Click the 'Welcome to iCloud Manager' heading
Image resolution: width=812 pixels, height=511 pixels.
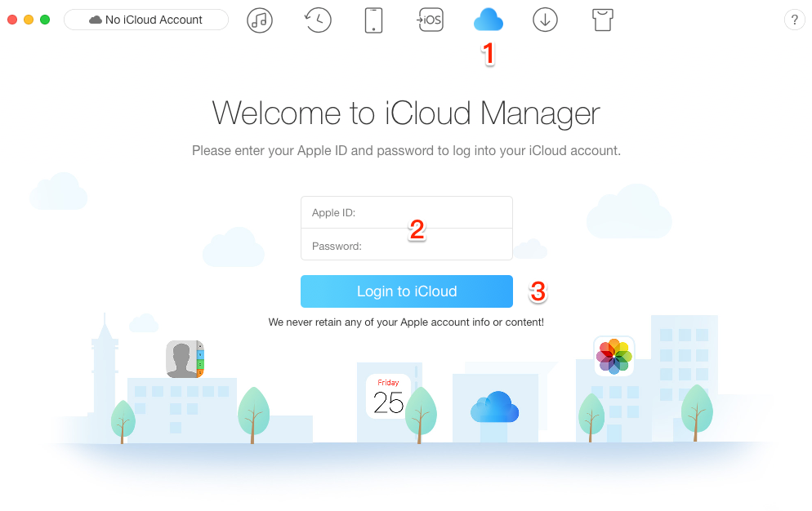pos(406,113)
